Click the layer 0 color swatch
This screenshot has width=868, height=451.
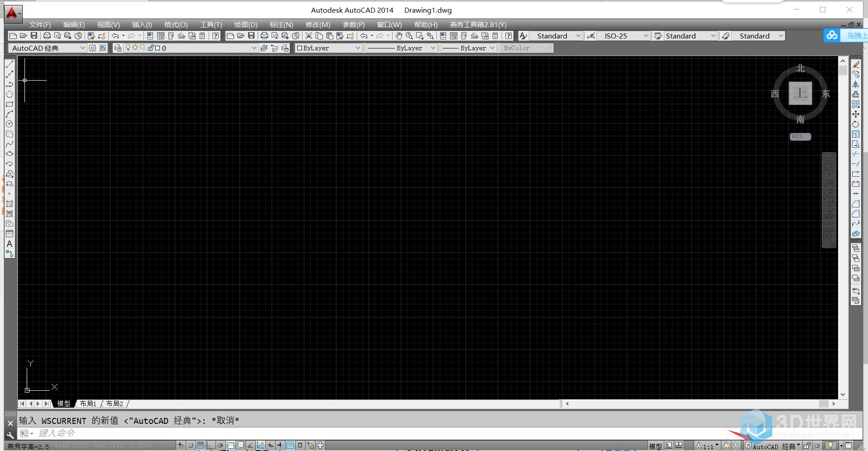[x=158, y=48]
